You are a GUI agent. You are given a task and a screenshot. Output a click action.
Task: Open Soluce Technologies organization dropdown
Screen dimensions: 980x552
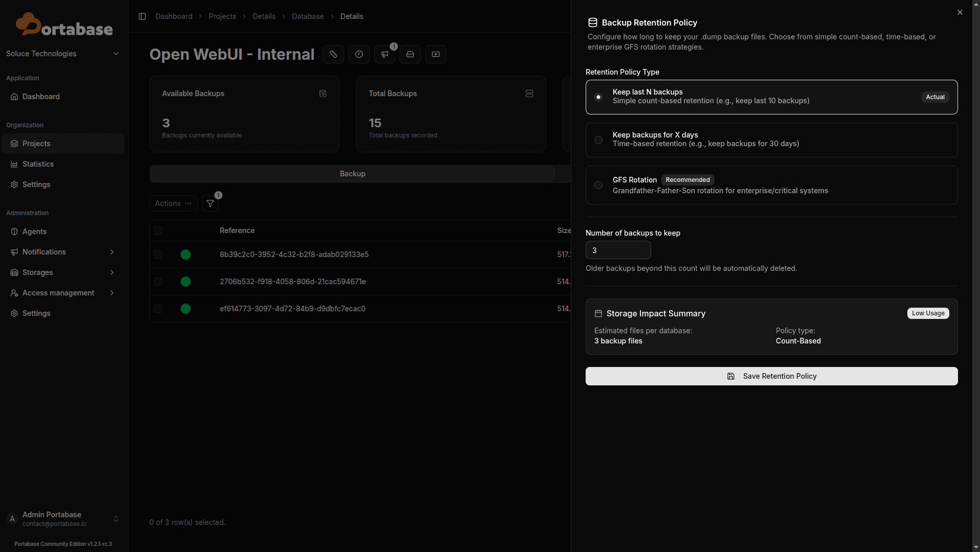coord(62,54)
